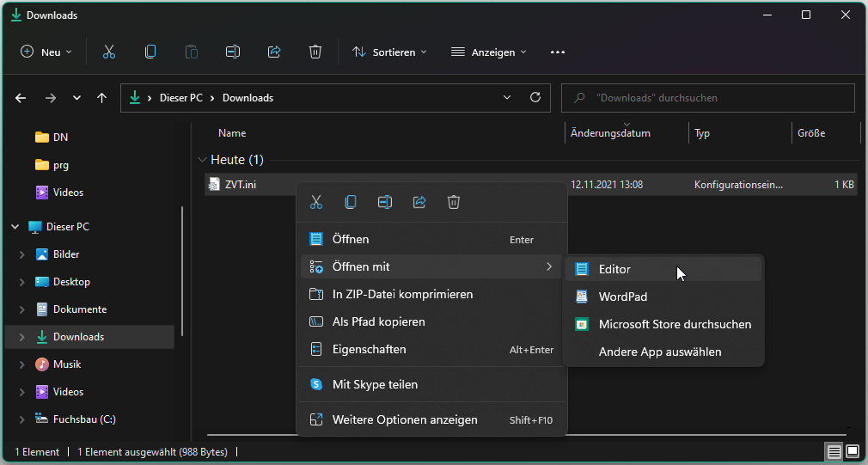This screenshot has width=868, height=465.
Task: Click the Delete trash icon in the top toolbar
Action: [x=315, y=52]
